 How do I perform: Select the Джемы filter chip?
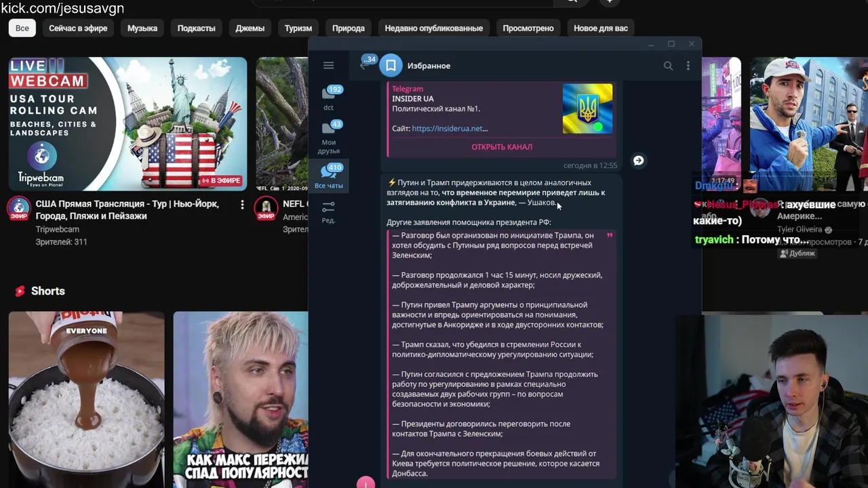[250, 28]
